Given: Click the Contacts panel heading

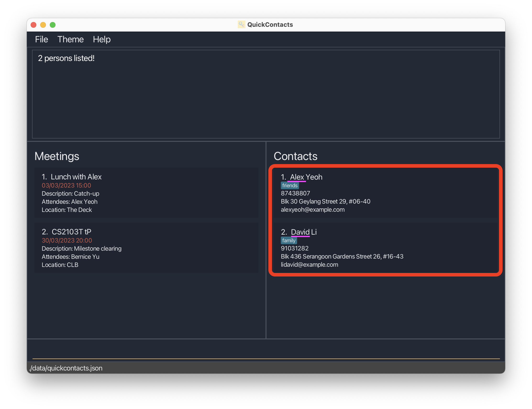Looking at the screenshot, I should coord(295,156).
